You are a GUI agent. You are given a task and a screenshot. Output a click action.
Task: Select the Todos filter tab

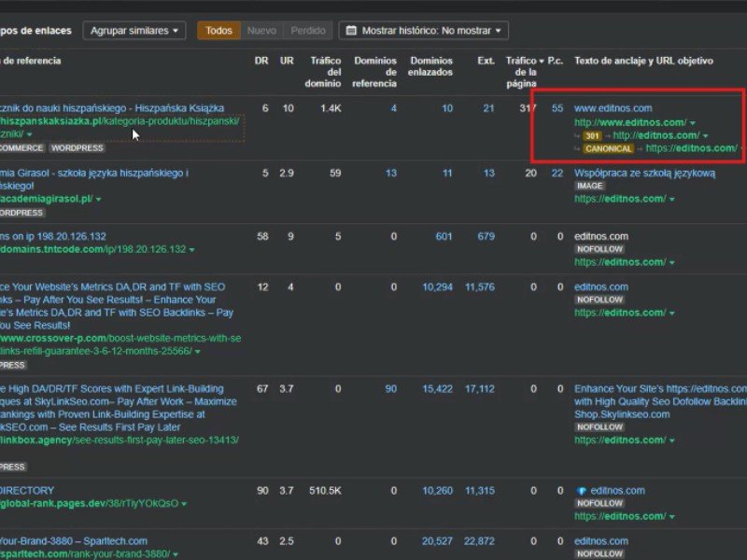(218, 31)
